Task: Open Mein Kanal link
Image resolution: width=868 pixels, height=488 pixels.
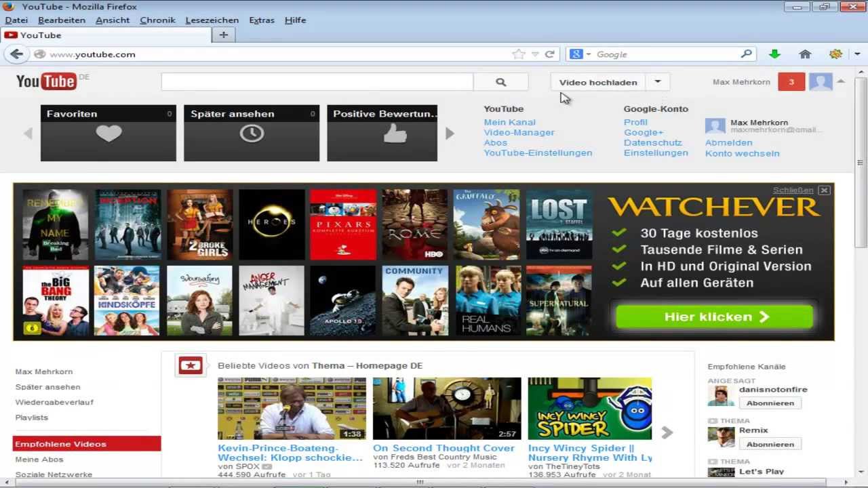Action: coord(509,123)
